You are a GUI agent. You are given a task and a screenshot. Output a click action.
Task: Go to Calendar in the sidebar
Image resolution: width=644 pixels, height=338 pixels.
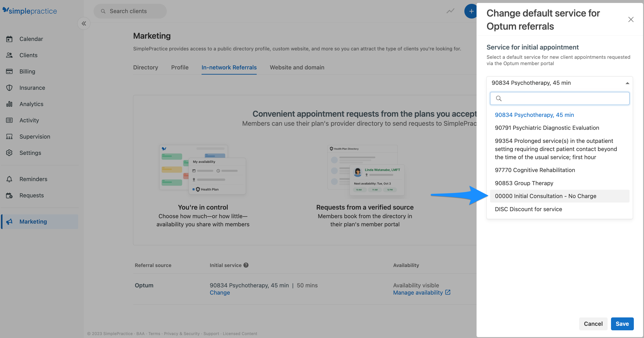[x=31, y=39]
